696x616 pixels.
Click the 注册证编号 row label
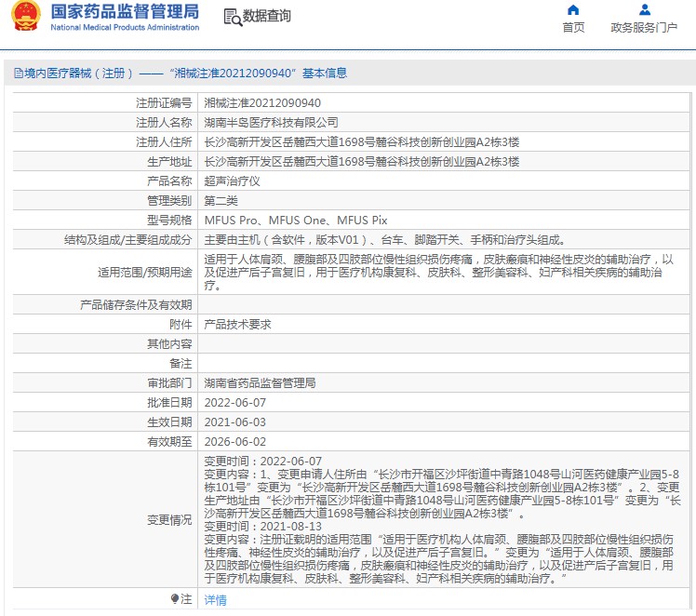pos(164,103)
